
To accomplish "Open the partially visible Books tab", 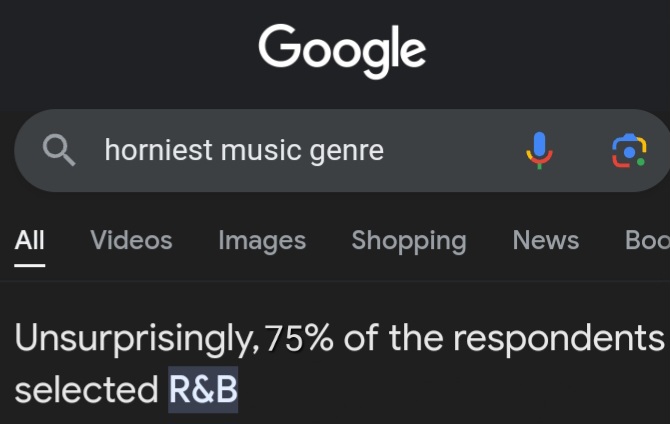I will click(x=646, y=240).
